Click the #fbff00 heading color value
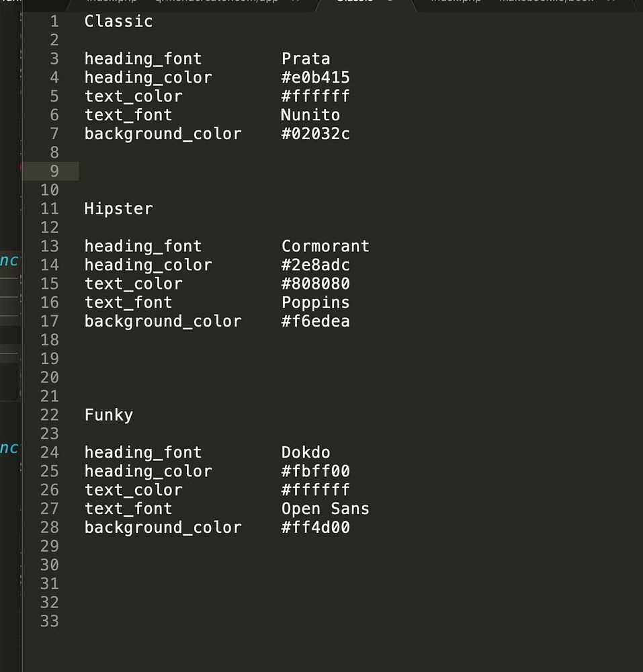This screenshot has width=643, height=672. pyautogui.click(x=315, y=471)
